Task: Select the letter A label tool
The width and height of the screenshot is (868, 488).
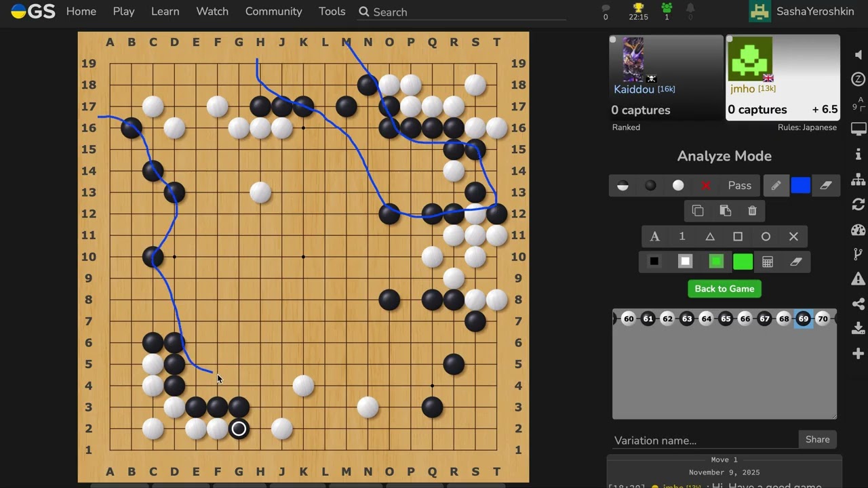Action: point(654,237)
